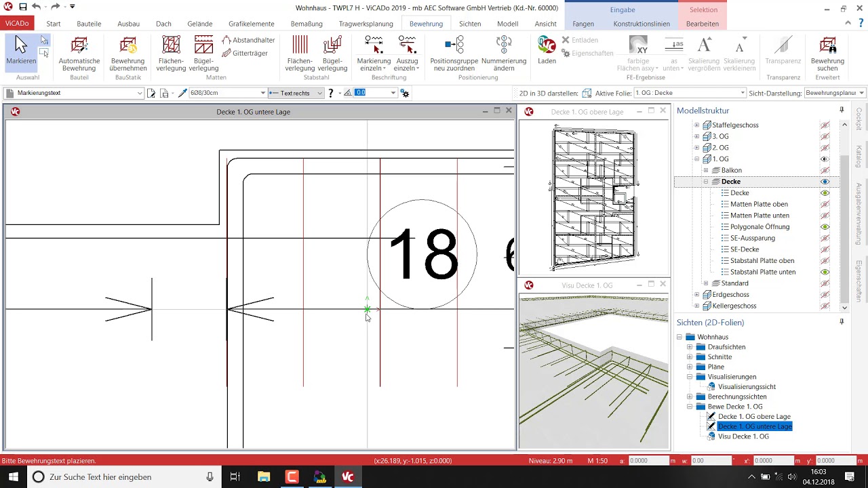Open the Bemaßung ribbon tab

click(x=307, y=24)
